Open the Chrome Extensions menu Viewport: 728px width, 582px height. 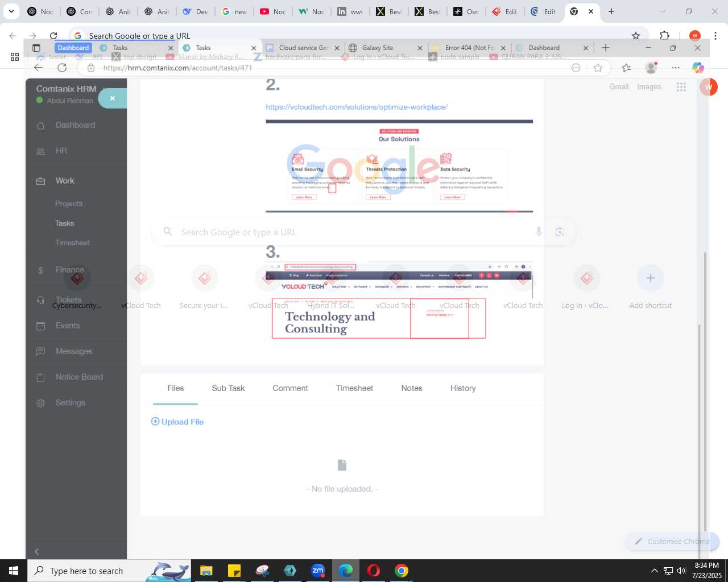pos(664,35)
